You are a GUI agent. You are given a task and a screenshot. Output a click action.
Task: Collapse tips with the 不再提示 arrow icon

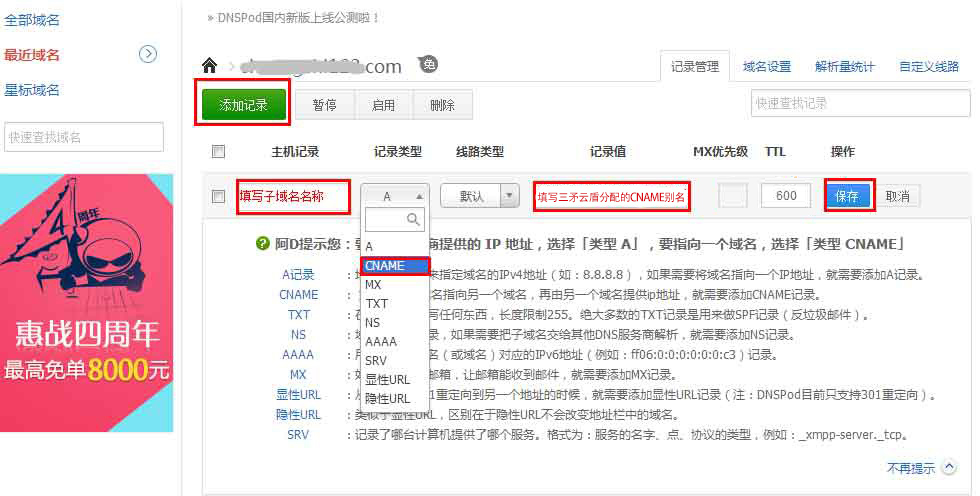949,467
